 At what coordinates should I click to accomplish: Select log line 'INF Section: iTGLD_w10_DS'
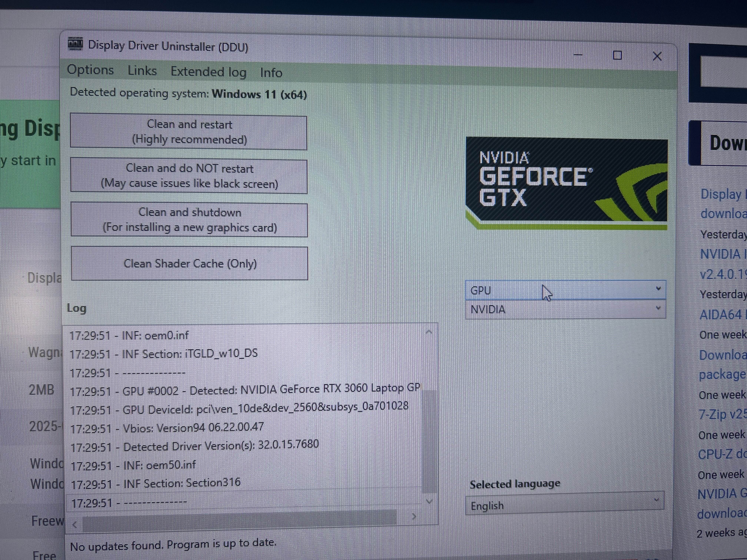[x=163, y=354]
